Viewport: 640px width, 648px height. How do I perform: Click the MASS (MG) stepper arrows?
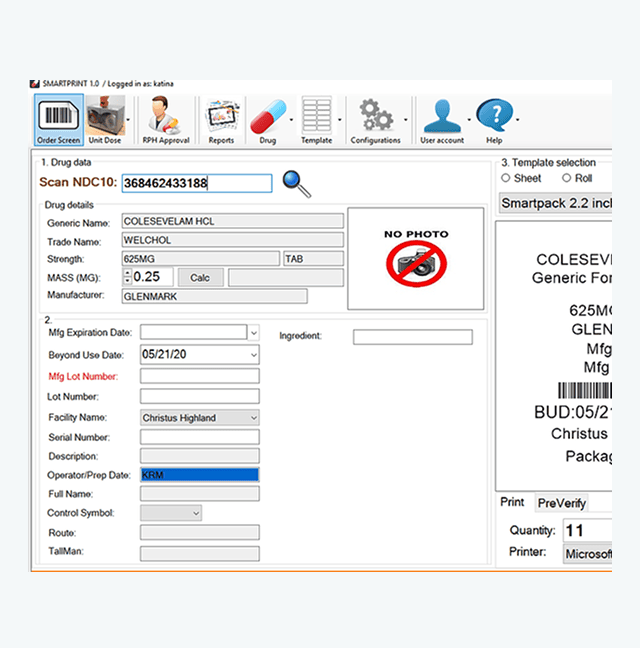click(127, 277)
